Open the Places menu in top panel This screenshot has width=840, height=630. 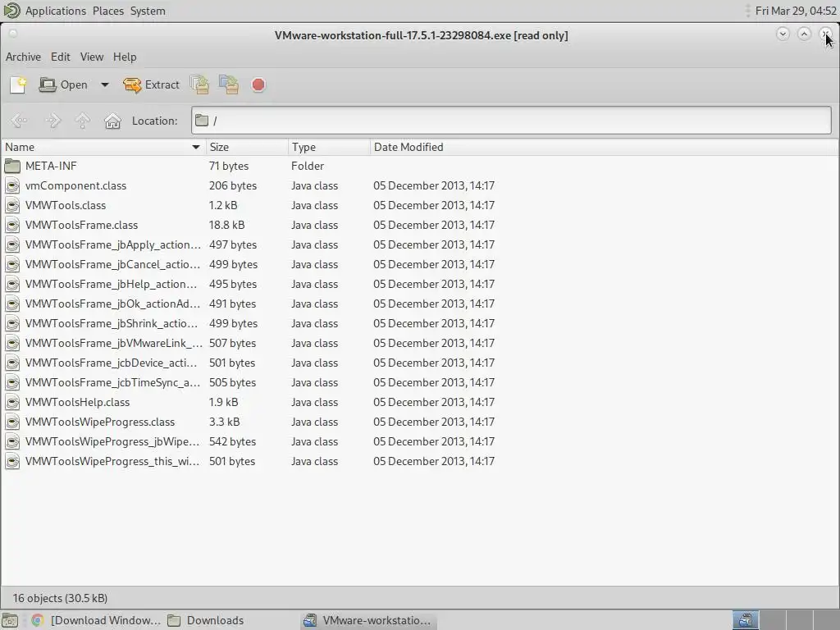(107, 11)
